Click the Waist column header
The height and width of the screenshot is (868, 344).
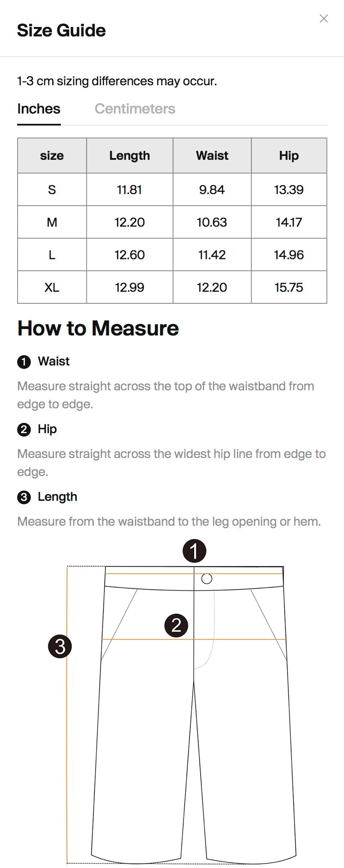point(212,156)
